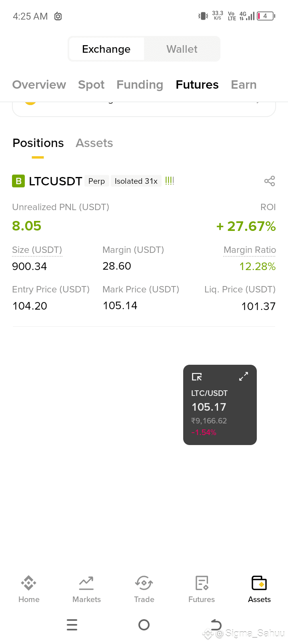Viewport: 288px width, 644px height.
Task: Select the Exchange toggle option
Action: tap(106, 49)
